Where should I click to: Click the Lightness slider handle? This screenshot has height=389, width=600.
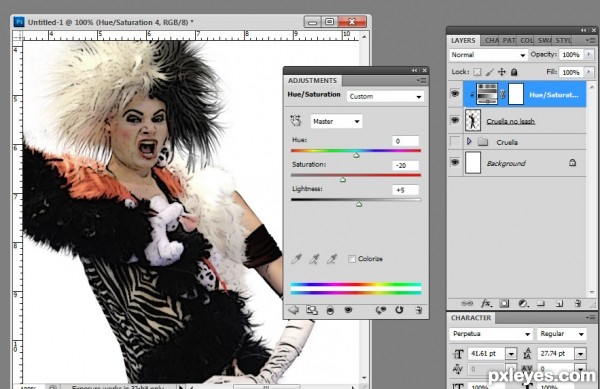(x=359, y=204)
